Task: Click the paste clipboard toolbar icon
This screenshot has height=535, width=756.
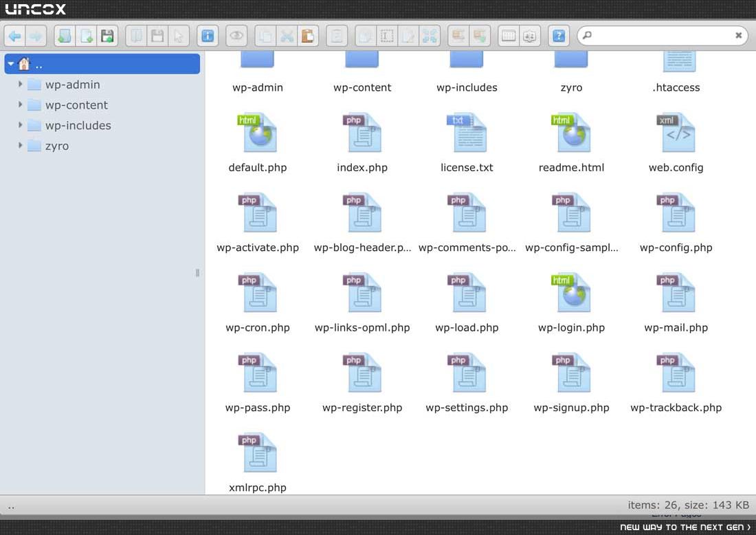Action: point(308,36)
